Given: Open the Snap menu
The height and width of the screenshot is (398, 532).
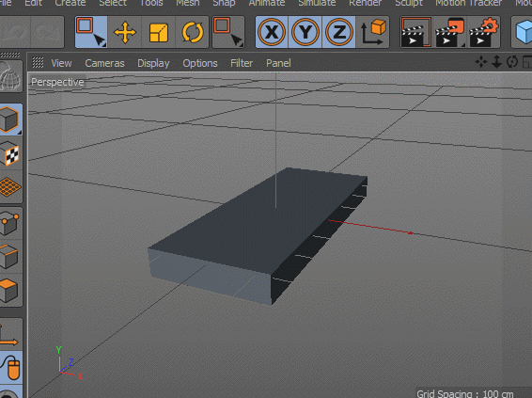Looking at the screenshot, I should pyautogui.click(x=224, y=3).
